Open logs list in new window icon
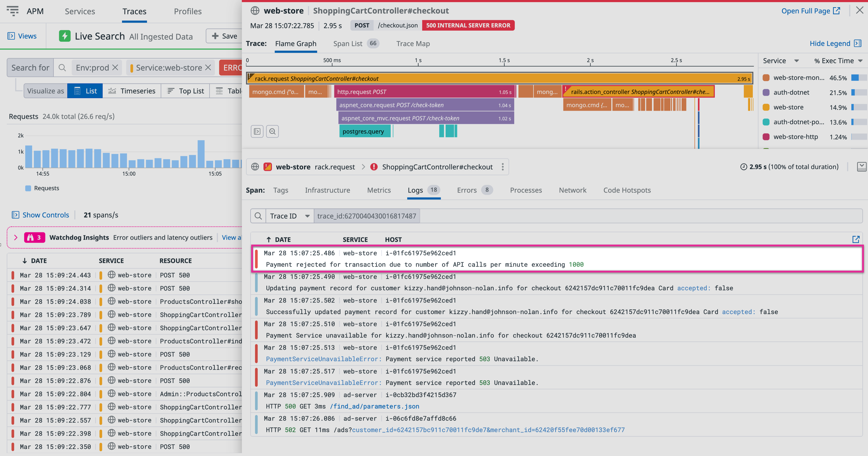 coord(856,239)
